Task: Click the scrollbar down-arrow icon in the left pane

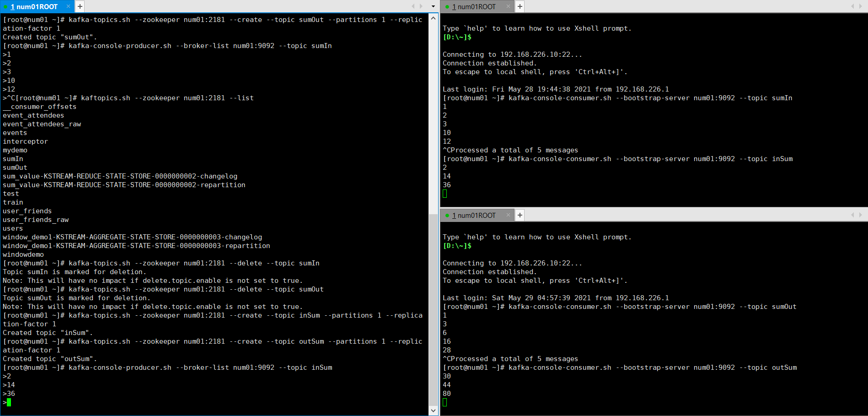Action: 433,411
